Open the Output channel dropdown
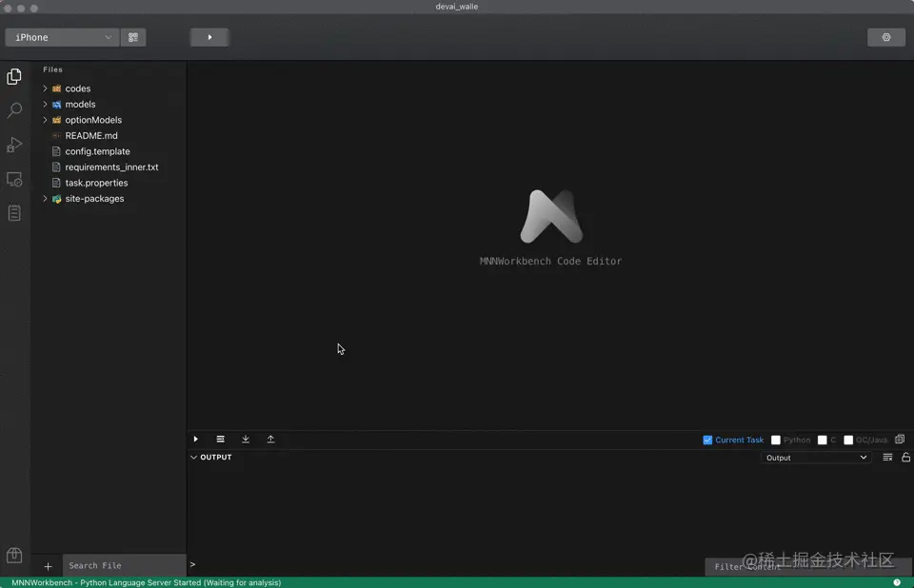Screen dimensions: 914x588 816,458
